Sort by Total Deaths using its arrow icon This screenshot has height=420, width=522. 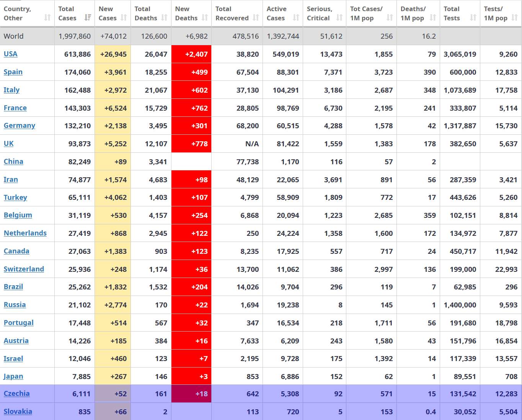coord(164,18)
